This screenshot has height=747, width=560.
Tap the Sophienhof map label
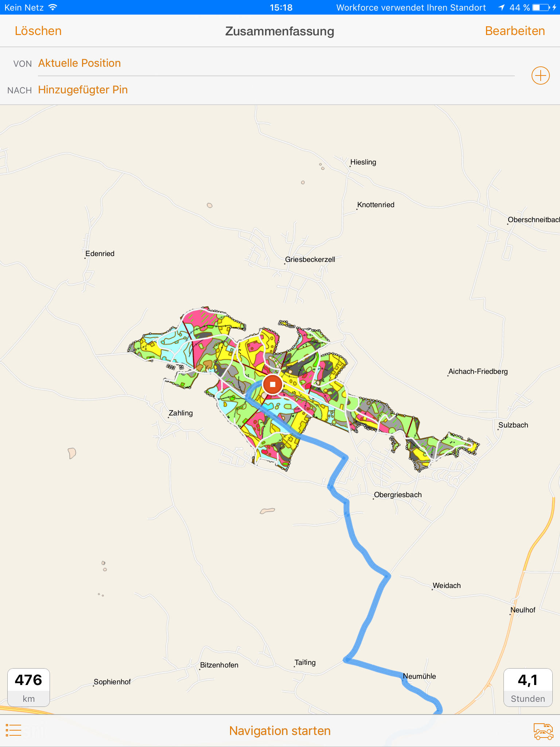112,682
